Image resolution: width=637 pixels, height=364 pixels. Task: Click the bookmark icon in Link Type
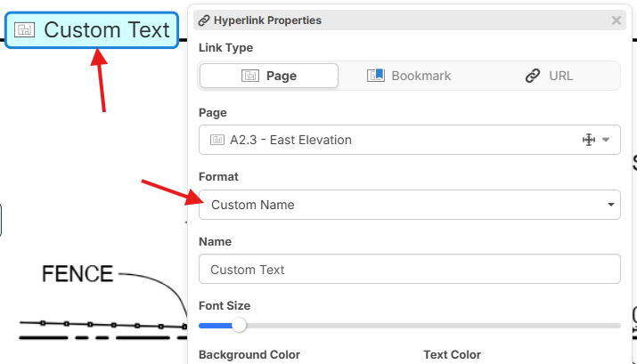pyautogui.click(x=376, y=76)
